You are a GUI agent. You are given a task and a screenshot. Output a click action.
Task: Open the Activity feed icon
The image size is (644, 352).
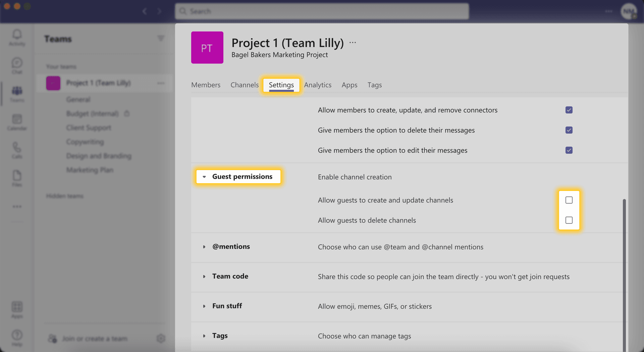(17, 37)
